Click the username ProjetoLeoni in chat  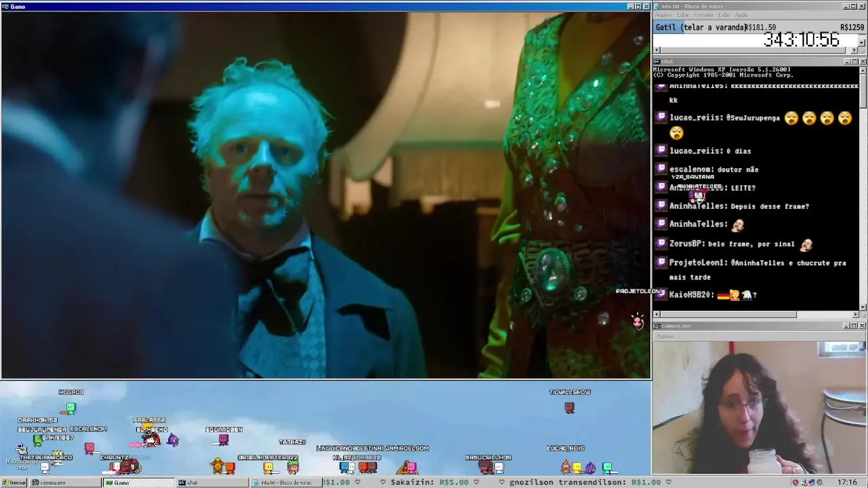pos(697,262)
